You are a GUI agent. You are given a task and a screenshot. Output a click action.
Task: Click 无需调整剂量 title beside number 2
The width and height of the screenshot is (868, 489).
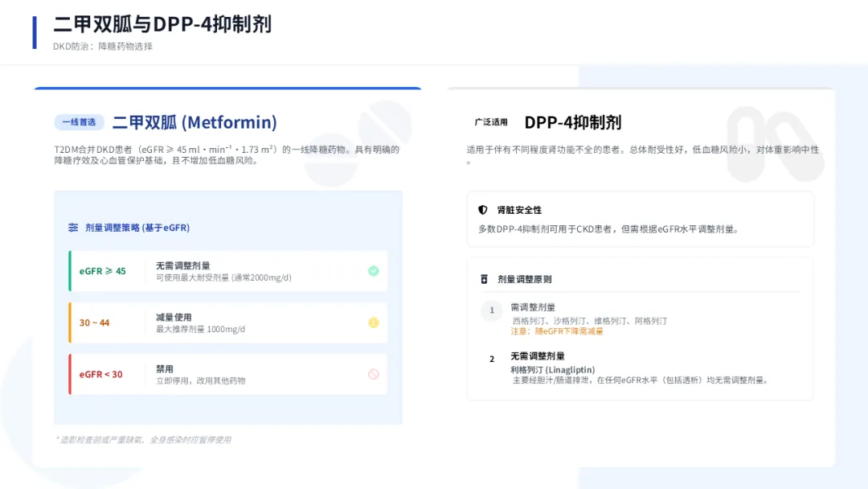point(538,356)
